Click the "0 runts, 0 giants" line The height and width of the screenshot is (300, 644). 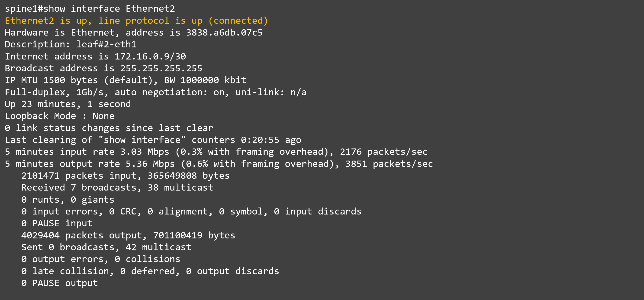click(68, 200)
